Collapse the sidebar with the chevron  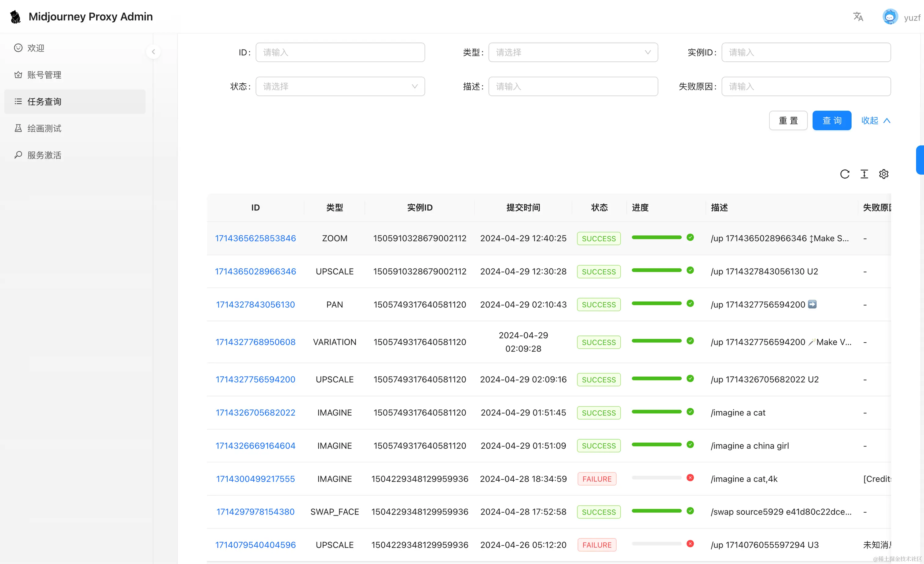pos(154,52)
